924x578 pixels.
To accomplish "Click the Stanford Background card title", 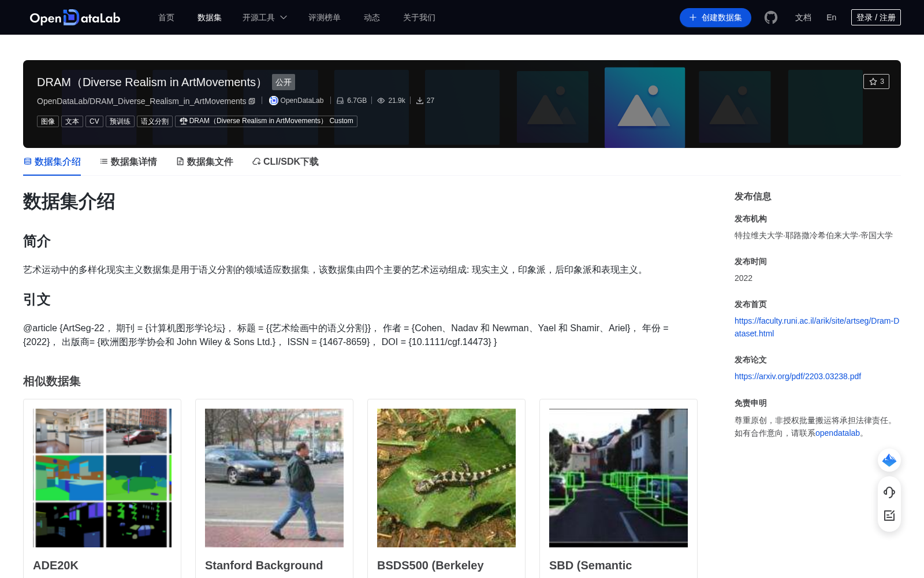I will coord(264,565).
